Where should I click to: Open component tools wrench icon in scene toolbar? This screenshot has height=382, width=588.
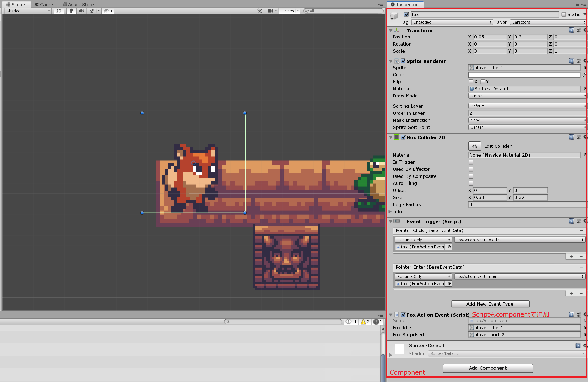coord(260,11)
